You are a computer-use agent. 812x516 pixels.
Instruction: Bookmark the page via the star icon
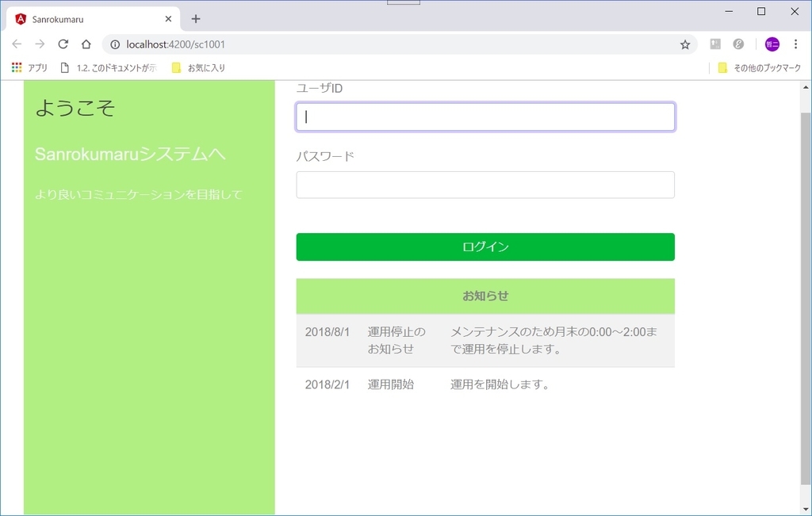click(684, 44)
